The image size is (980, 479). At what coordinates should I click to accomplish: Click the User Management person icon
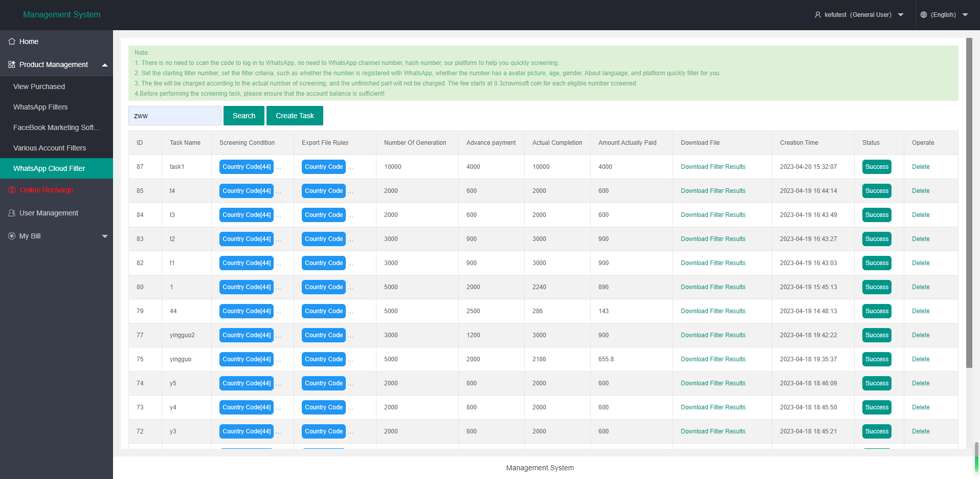click(12, 213)
